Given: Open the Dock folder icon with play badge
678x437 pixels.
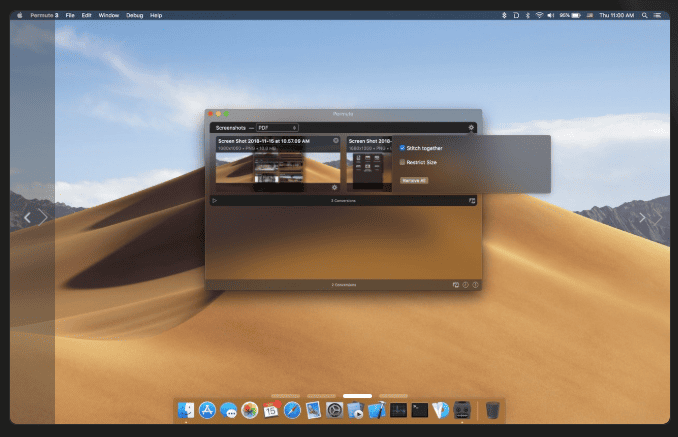Looking at the screenshot, I should [355, 410].
